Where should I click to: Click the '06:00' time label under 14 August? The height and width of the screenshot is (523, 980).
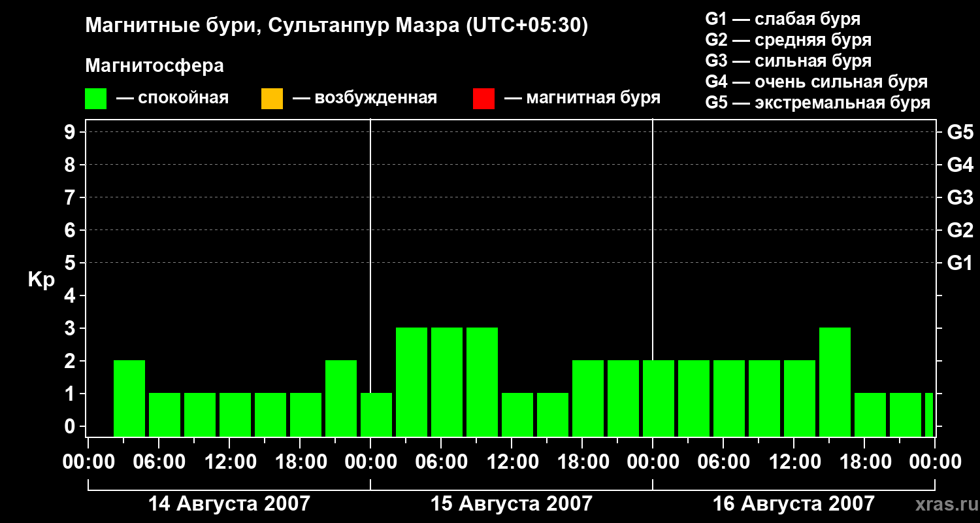pos(159,462)
